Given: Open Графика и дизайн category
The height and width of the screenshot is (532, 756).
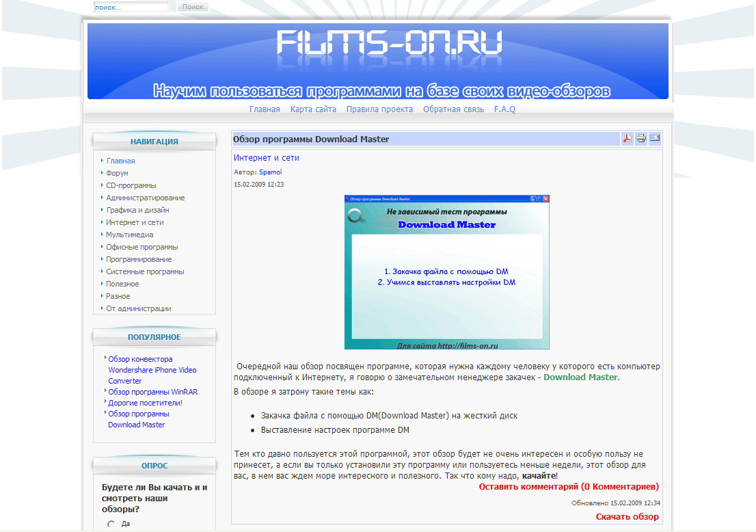Looking at the screenshot, I should (137, 210).
